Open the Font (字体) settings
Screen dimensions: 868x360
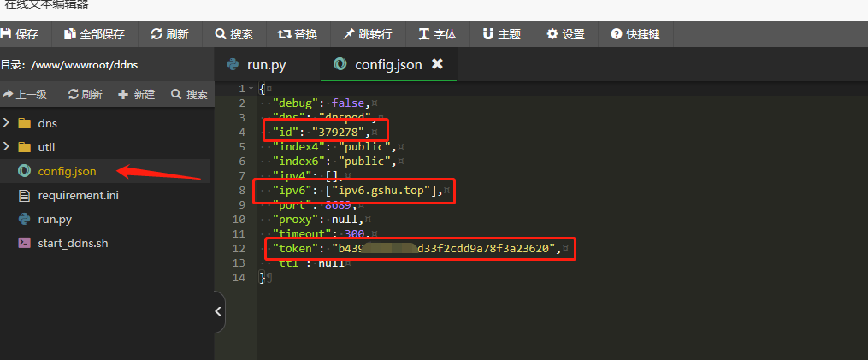point(437,34)
